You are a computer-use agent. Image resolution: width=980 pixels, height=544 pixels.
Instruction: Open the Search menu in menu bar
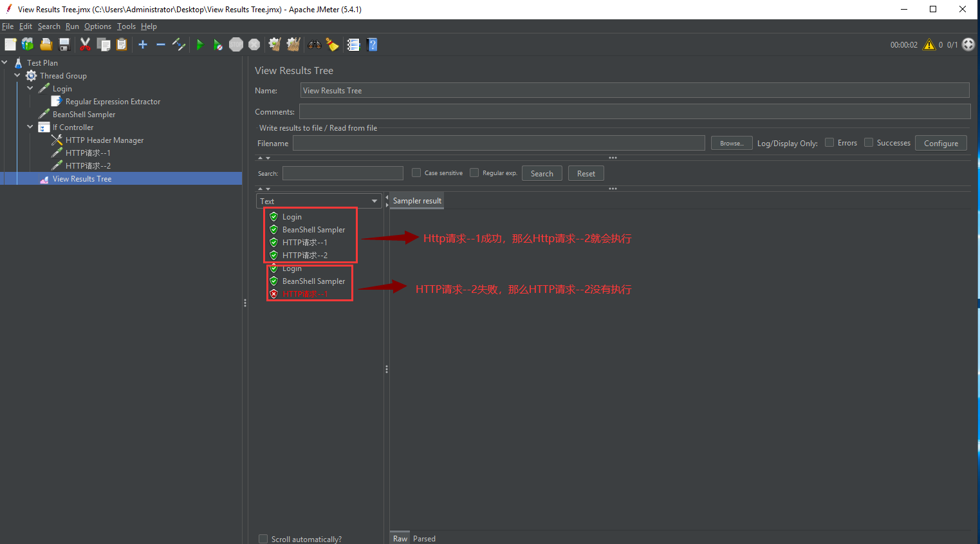[x=49, y=26]
